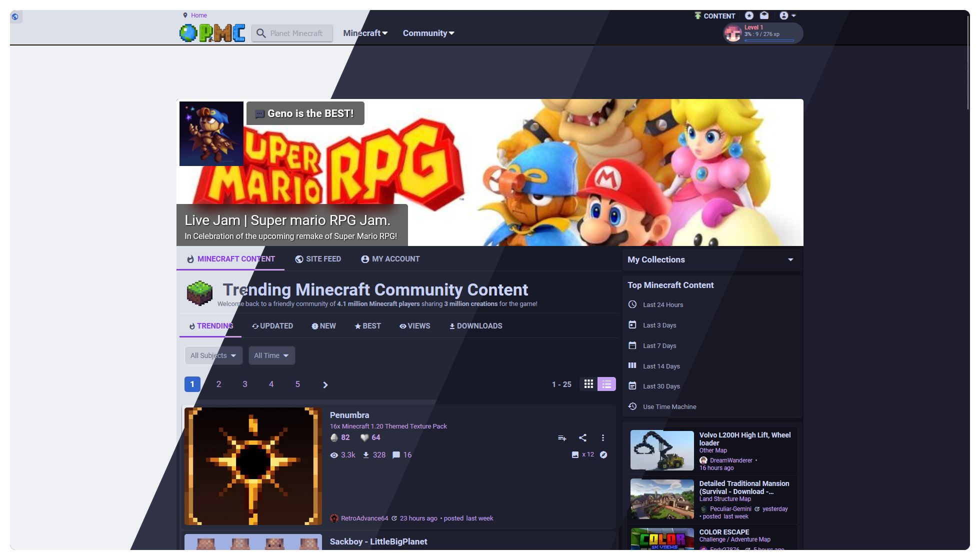Select the TRENDING sort tab
The height and width of the screenshot is (560, 980).
click(x=210, y=326)
